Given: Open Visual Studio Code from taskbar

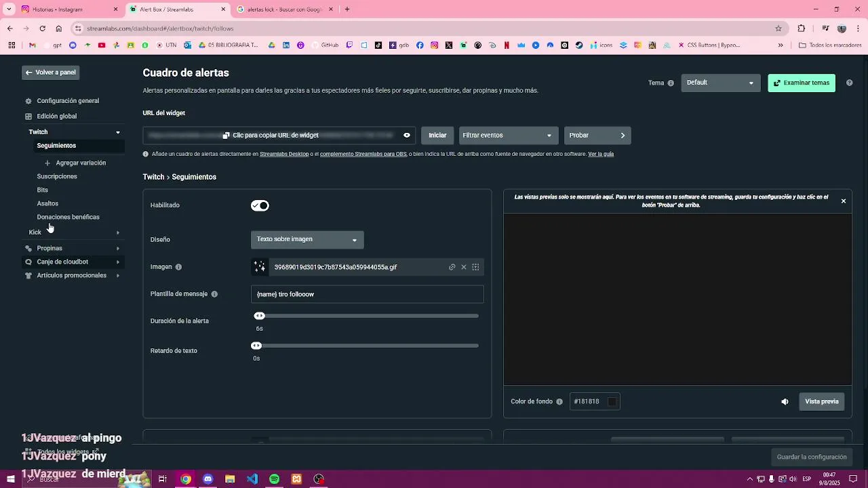Looking at the screenshot, I should coord(252,479).
